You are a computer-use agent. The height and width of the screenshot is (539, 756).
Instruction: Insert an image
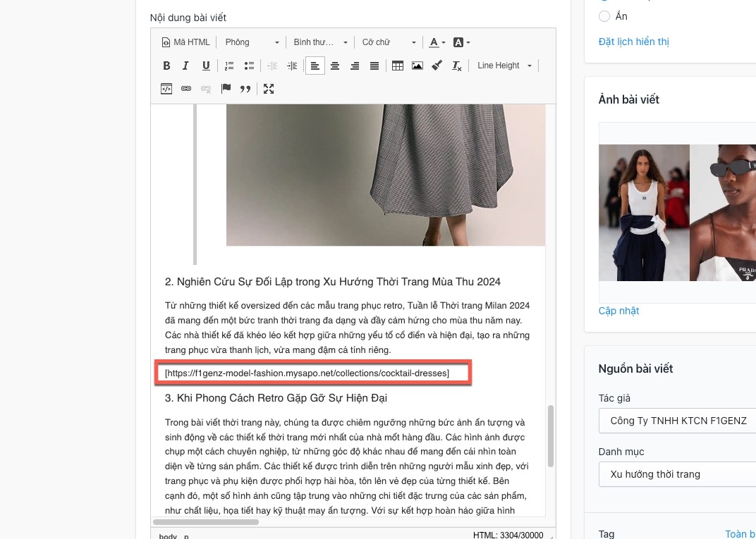[x=417, y=66]
